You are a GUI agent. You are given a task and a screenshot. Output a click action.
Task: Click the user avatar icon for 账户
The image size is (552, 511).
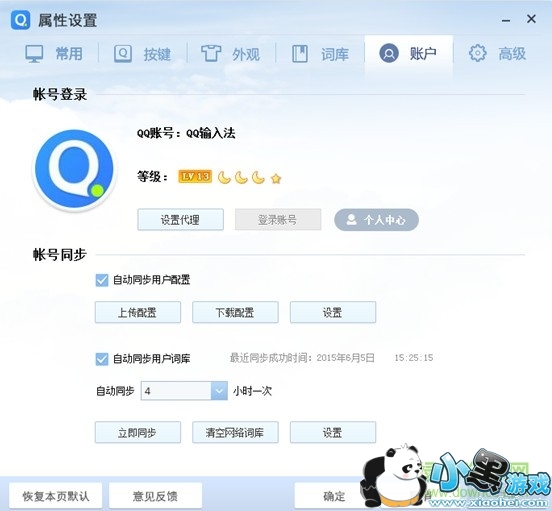pos(389,53)
